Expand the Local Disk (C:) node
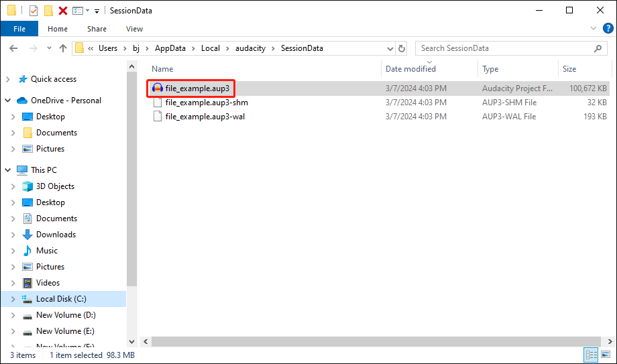This screenshot has height=364, width=617. (x=13, y=299)
